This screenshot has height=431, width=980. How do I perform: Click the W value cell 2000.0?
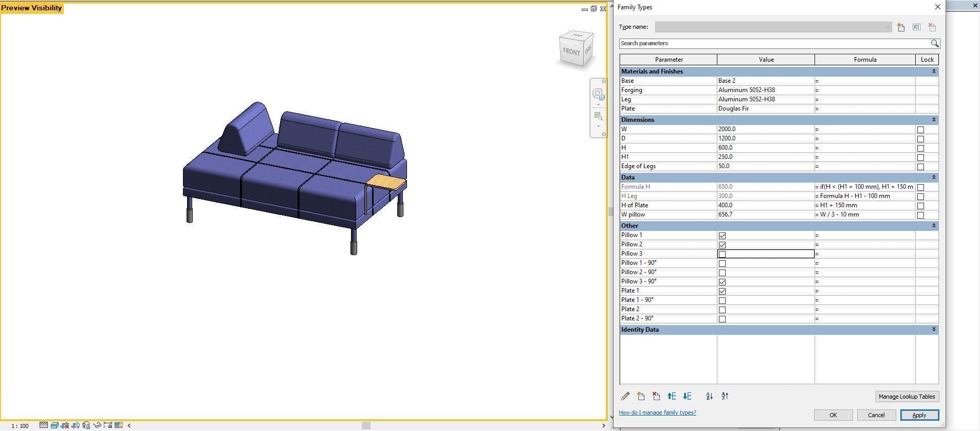(766, 129)
